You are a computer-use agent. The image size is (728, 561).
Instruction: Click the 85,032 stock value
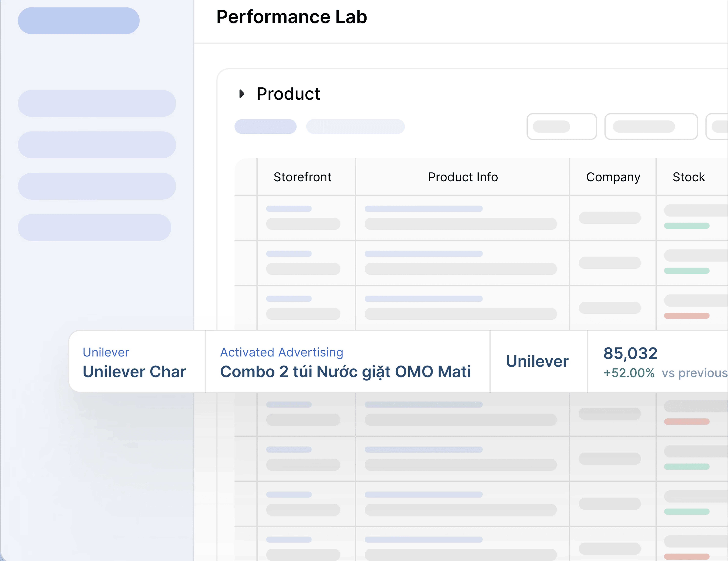click(x=630, y=353)
